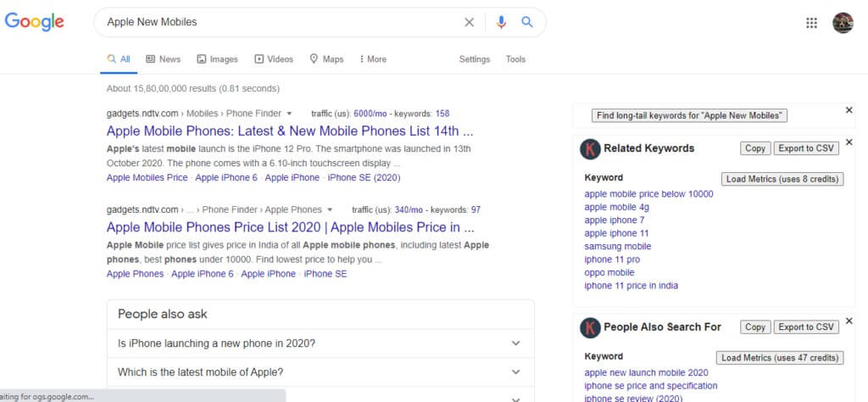This screenshot has height=402, width=868.
Task: Click Load Metrics (uses 8 credits)
Action: click(782, 180)
